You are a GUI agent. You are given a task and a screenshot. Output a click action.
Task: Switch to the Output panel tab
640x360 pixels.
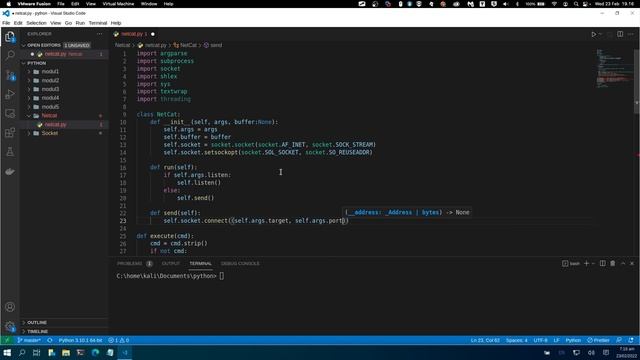pos(170,264)
